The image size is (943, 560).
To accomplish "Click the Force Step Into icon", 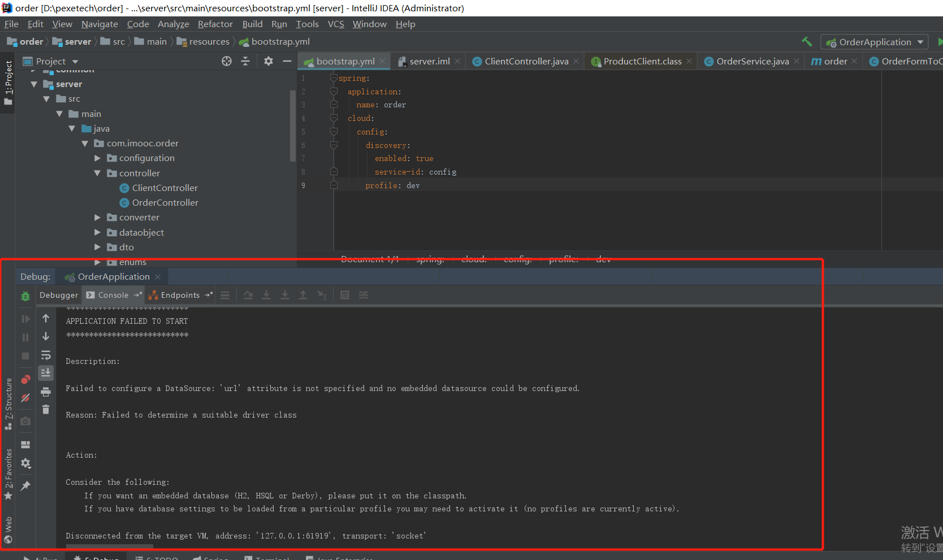I will 285,295.
